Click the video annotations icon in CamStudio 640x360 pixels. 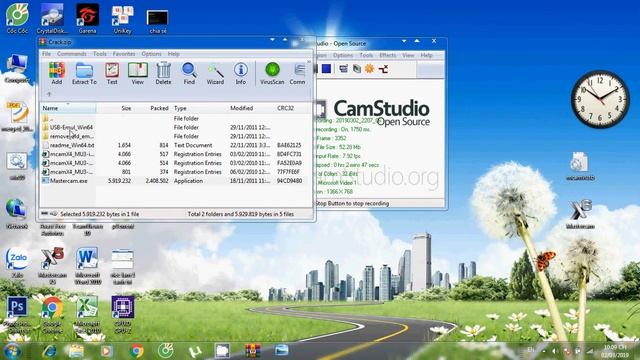point(357,69)
